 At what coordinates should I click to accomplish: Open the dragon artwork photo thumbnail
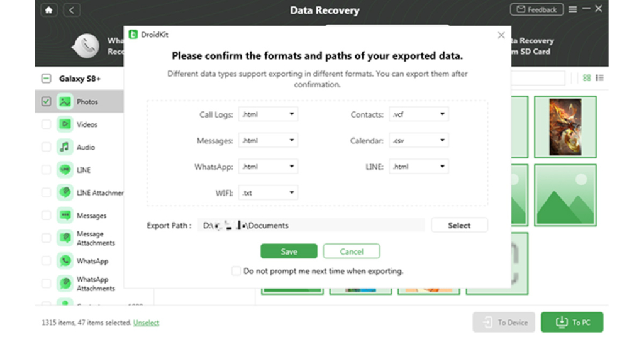tap(565, 127)
